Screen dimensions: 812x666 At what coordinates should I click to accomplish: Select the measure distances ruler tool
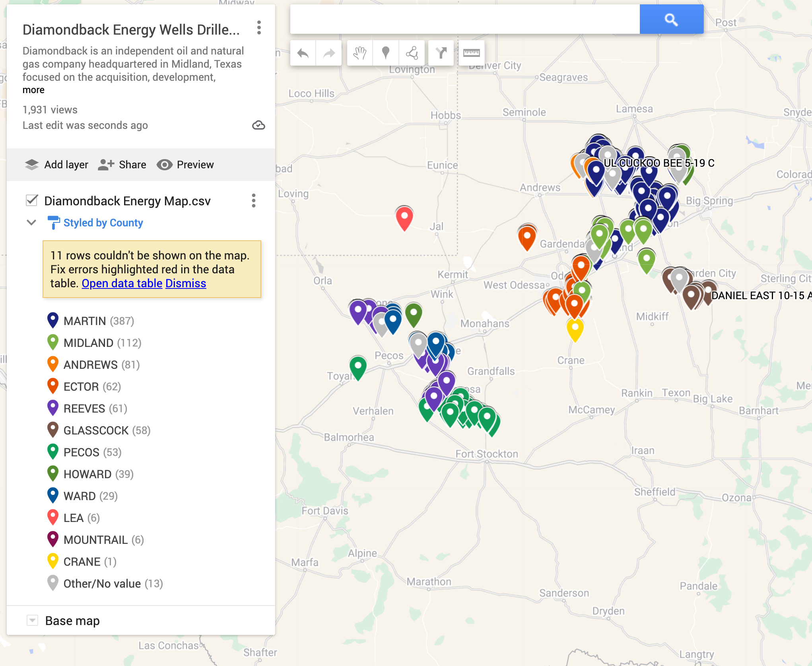472,53
